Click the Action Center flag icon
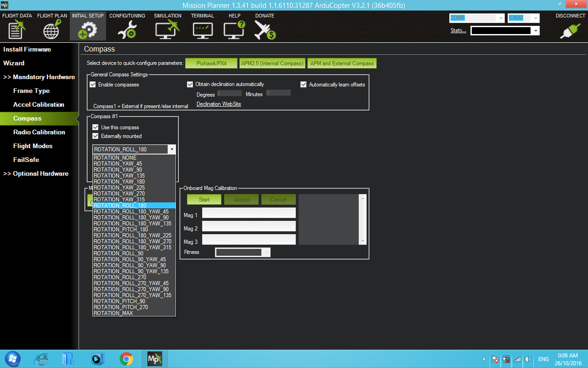588x368 pixels. pos(495,359)
